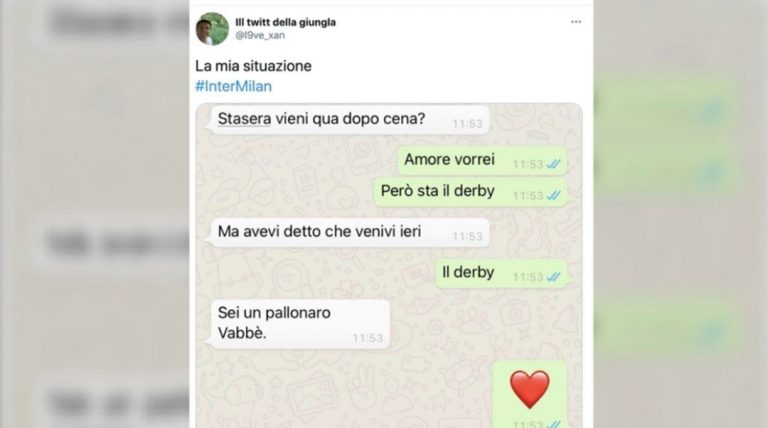This screenshot has width=768, height=428.
Task: Select the 'Amore vorrei' message bubble
Action: click(x=482, y=161)
